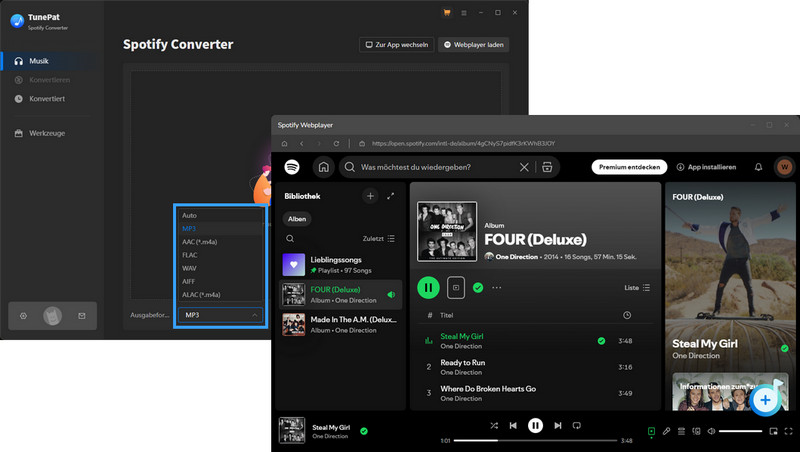Open FOUR (Deluxe) album cover thumbnail
Viewport: 800px width, 452px height.
pyautogui.click(x=447, y=232)
